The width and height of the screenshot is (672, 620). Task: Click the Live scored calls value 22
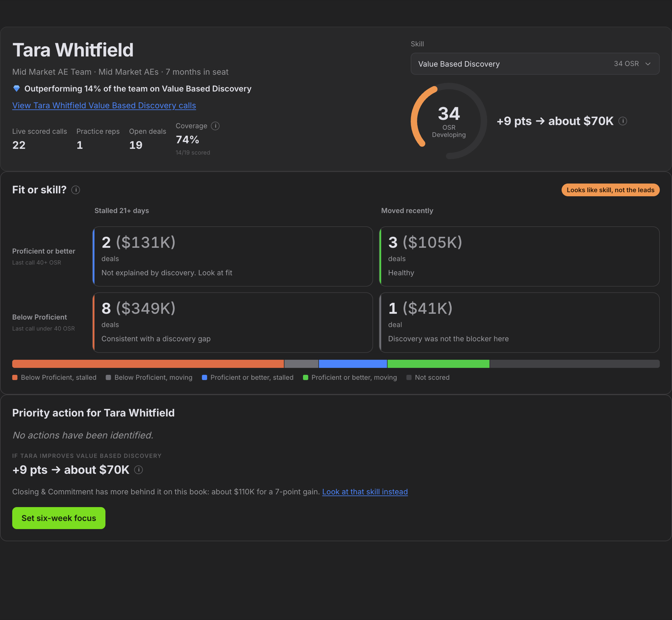[19, 145]
